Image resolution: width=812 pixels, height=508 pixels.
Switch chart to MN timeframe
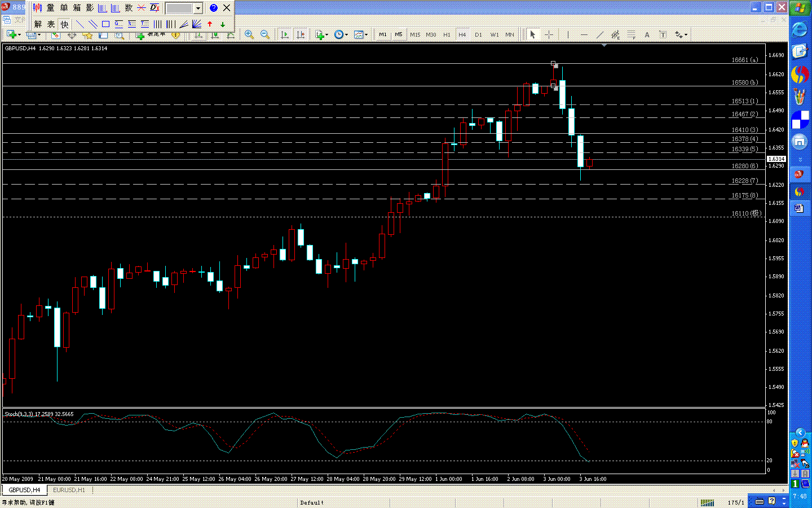(510, 35)
